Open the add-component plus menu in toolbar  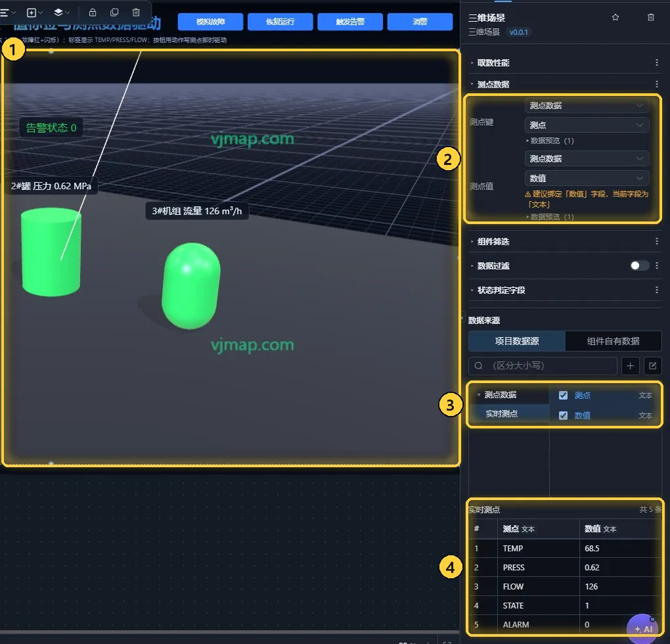click(34, 13)
